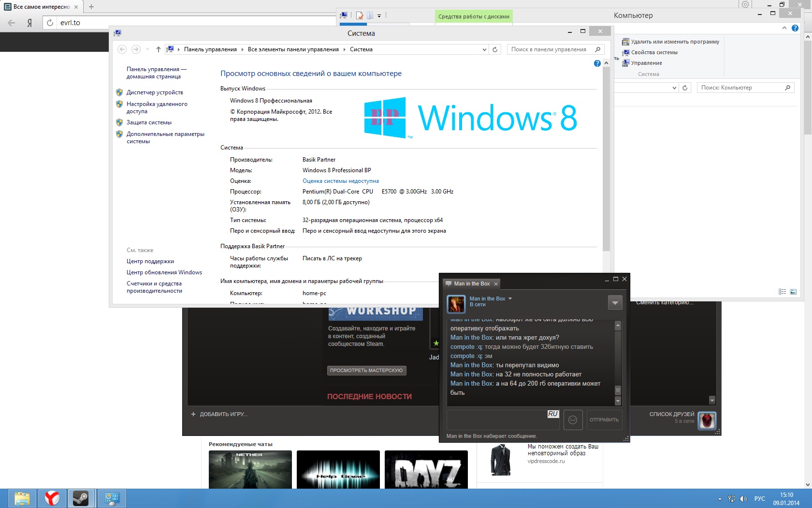
Task: Click the volume icon in system tray
Action: tap(743, 499)
